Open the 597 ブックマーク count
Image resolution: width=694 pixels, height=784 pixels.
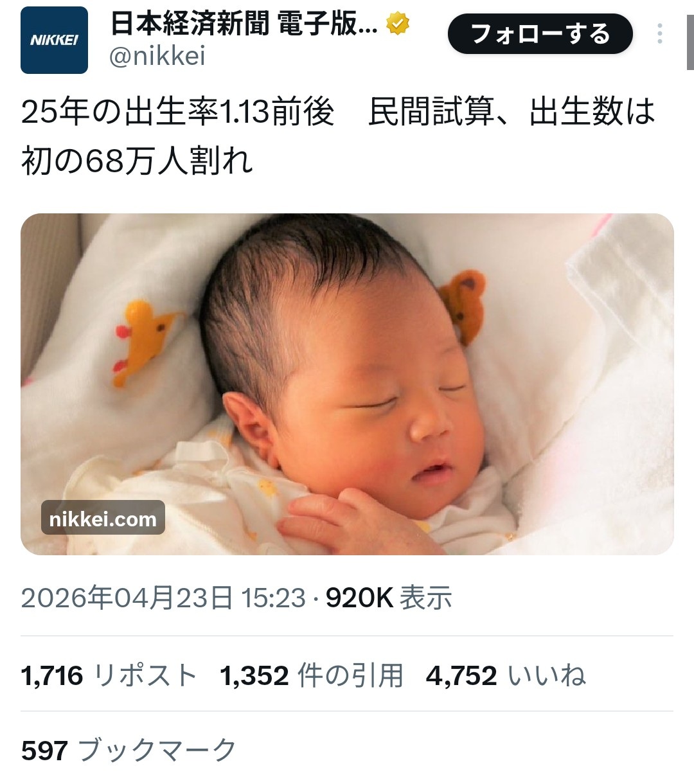pyautogui.click(x=129, y=750)
